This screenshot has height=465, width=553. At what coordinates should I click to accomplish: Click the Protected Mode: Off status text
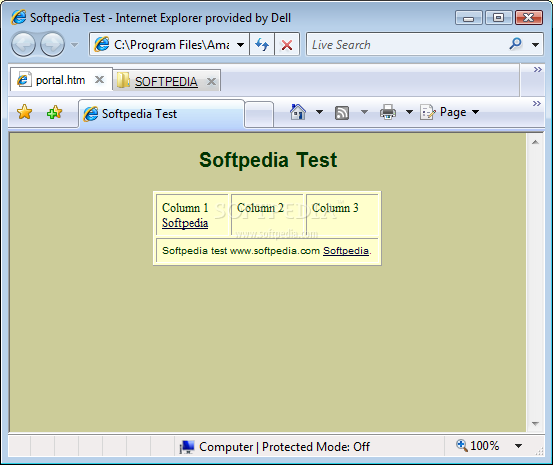316,447
